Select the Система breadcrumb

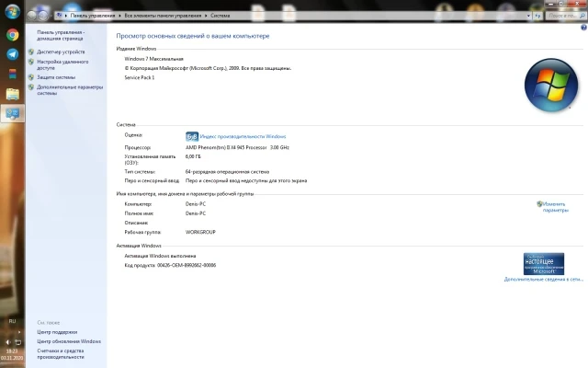pyautogui.click(x=220, y=16)
